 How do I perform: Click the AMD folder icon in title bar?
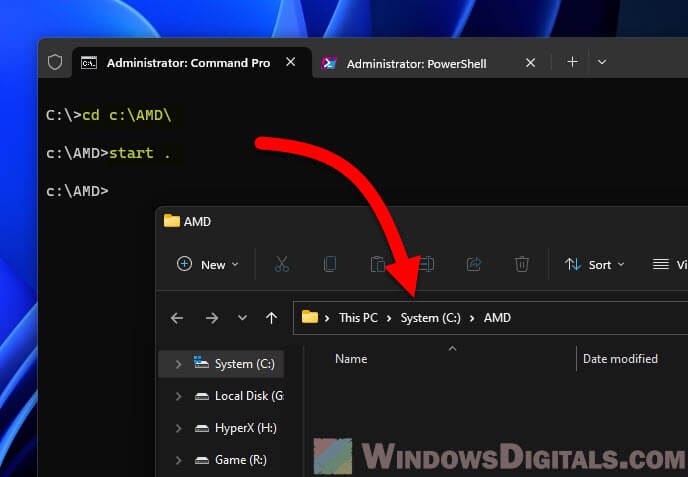(172, 221)
